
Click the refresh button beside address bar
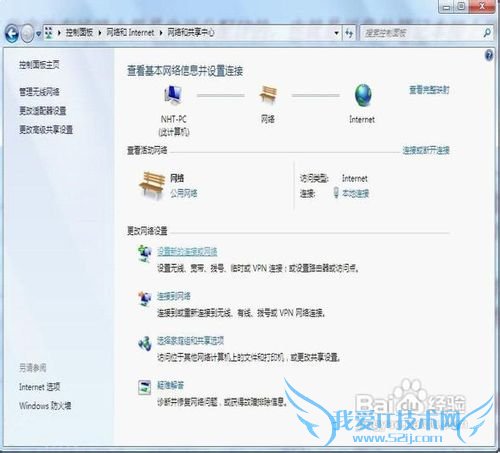point(349,33)
